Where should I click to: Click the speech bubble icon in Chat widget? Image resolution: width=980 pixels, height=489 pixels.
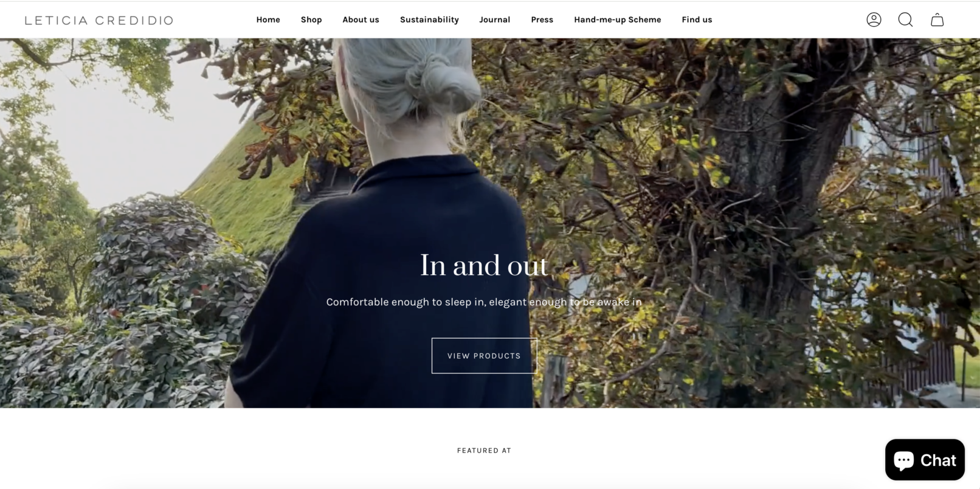point(903,460)
